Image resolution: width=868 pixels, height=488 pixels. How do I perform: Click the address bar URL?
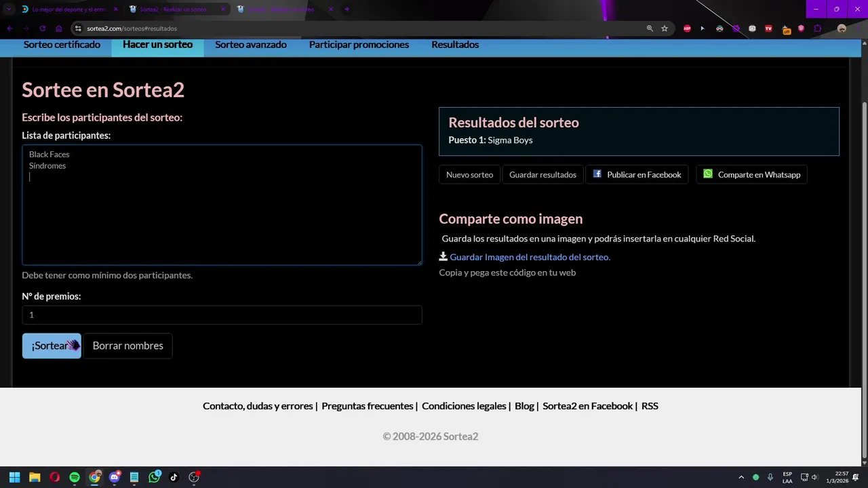[132, 28]
